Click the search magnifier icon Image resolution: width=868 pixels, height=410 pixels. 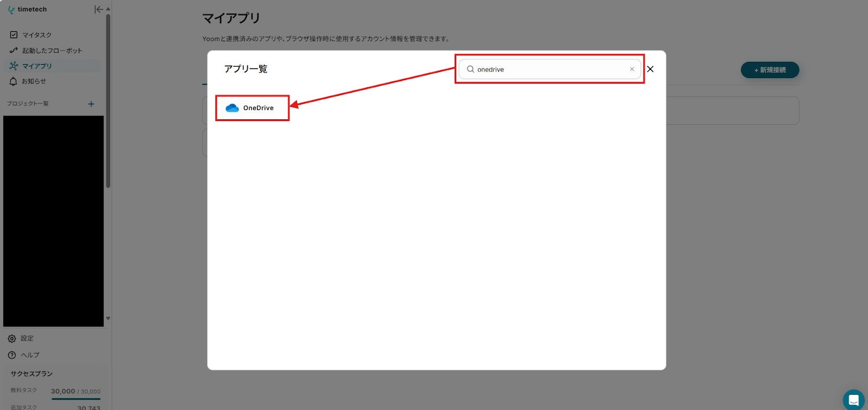point(470,69)
